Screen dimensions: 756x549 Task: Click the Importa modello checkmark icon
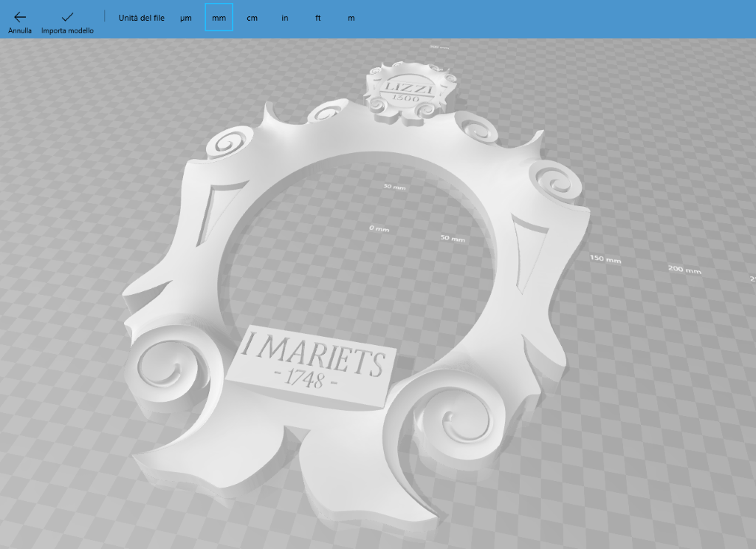click(x=67, y=16)
